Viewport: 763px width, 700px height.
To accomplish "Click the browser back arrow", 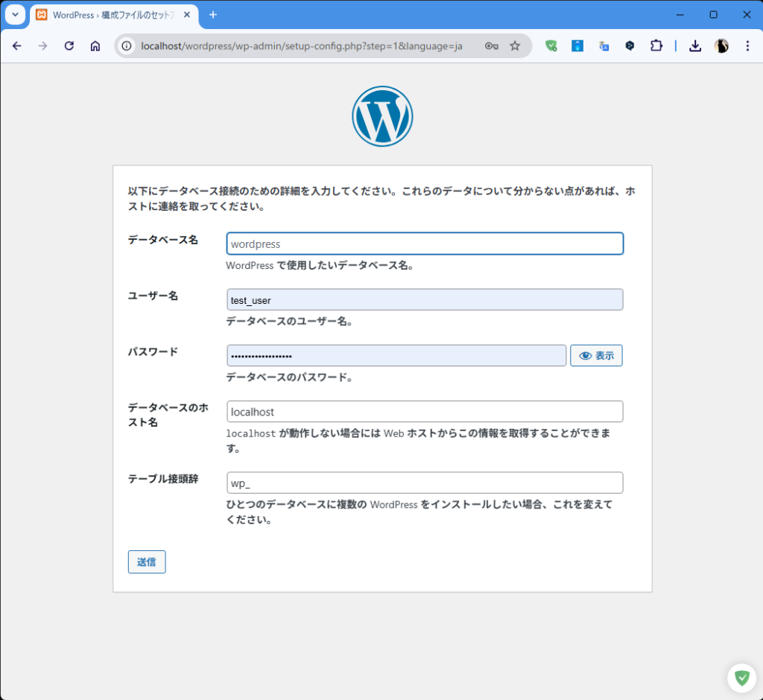I will [17, 45].
